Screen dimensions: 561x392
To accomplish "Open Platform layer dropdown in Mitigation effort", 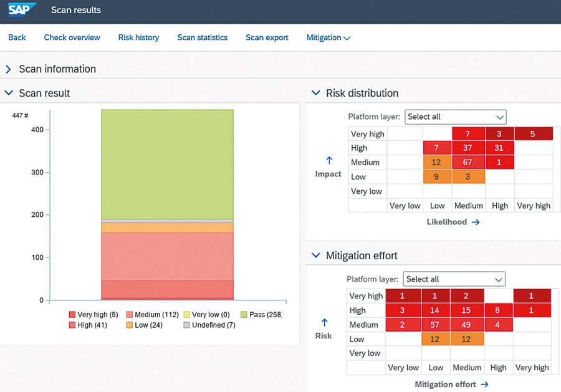I will click(454, 279).
